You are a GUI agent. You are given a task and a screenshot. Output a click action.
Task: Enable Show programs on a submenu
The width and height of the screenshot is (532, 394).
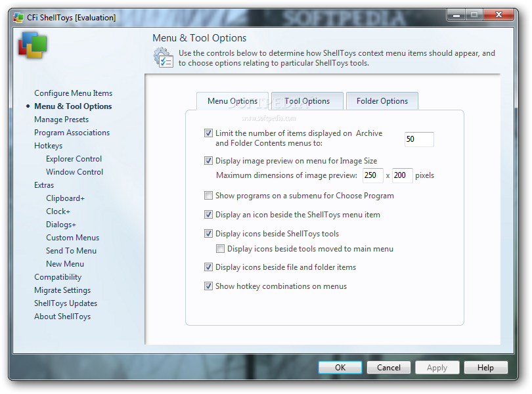[x=208, y=196]
